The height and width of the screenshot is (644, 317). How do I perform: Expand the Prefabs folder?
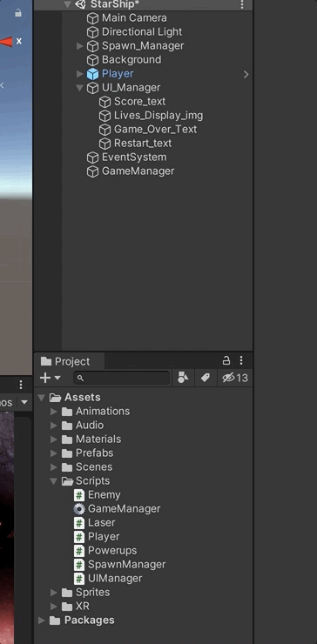54,453
